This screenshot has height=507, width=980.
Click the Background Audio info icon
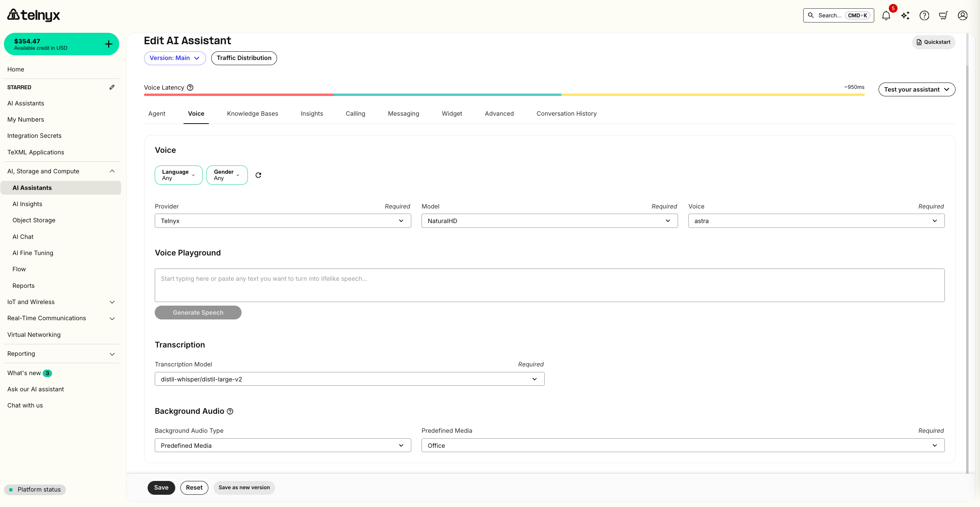pyautogui.click(x=230, y=411)
